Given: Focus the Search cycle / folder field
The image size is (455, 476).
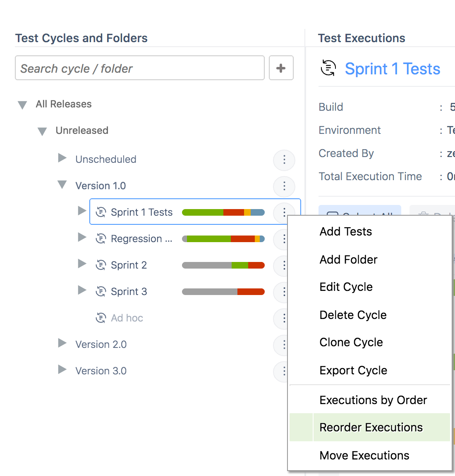Looking at the screenshot, I should [x=140, y=68].
